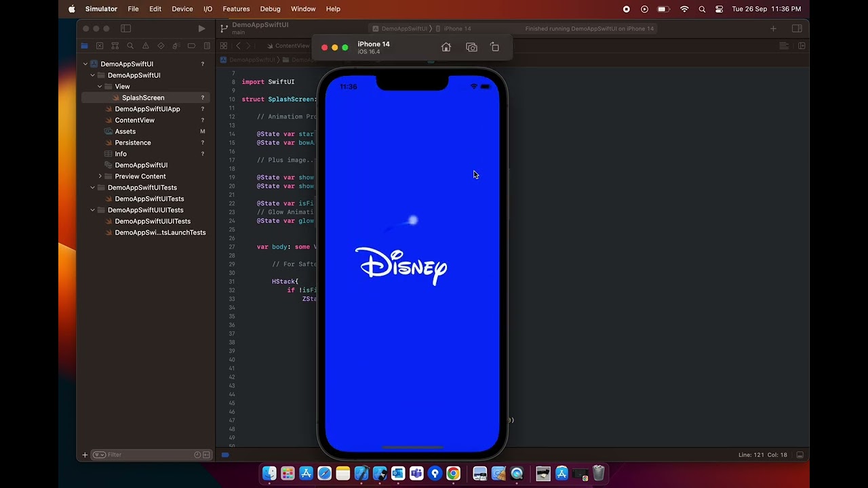Open the File menu

(133, 9)
